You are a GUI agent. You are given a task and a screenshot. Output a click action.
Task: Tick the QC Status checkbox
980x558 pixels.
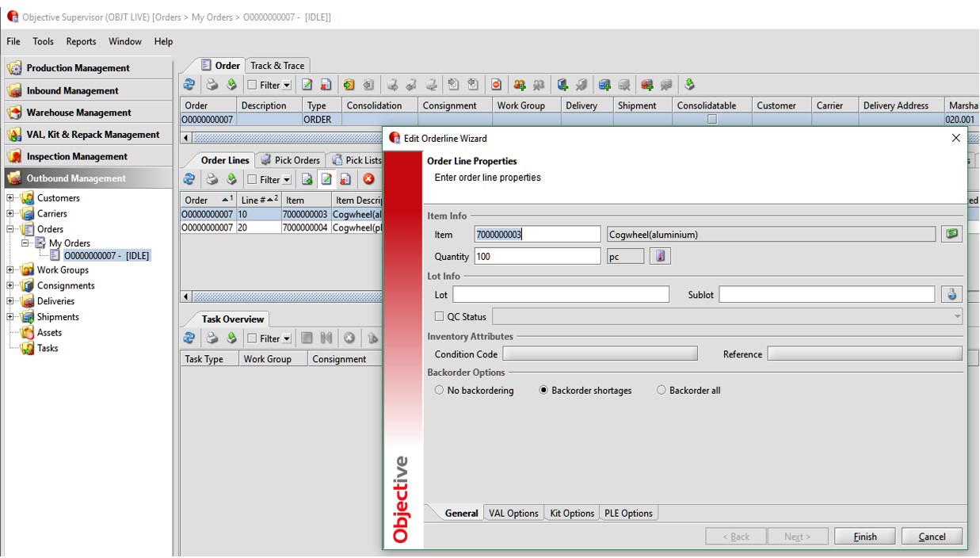coord(440,317)
